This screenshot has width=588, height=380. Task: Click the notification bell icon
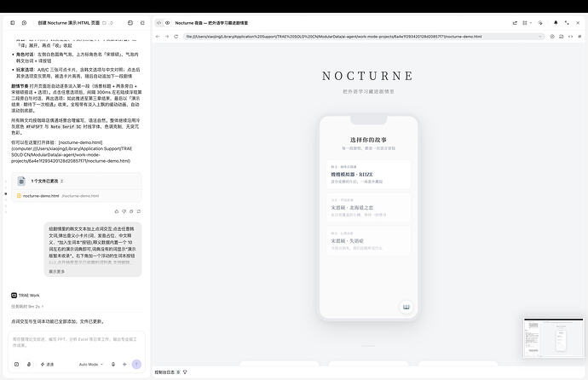[556, 23]
